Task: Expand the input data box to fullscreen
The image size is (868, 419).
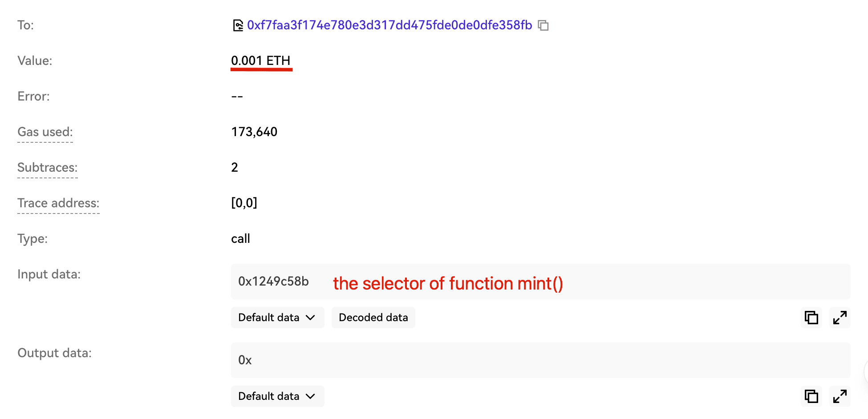Action: pos(840,318)
